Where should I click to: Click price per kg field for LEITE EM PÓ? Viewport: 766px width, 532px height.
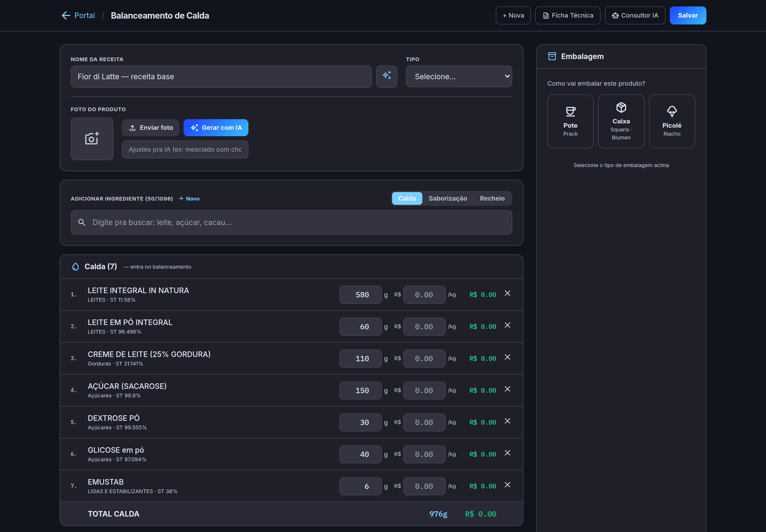click(424, 327)
